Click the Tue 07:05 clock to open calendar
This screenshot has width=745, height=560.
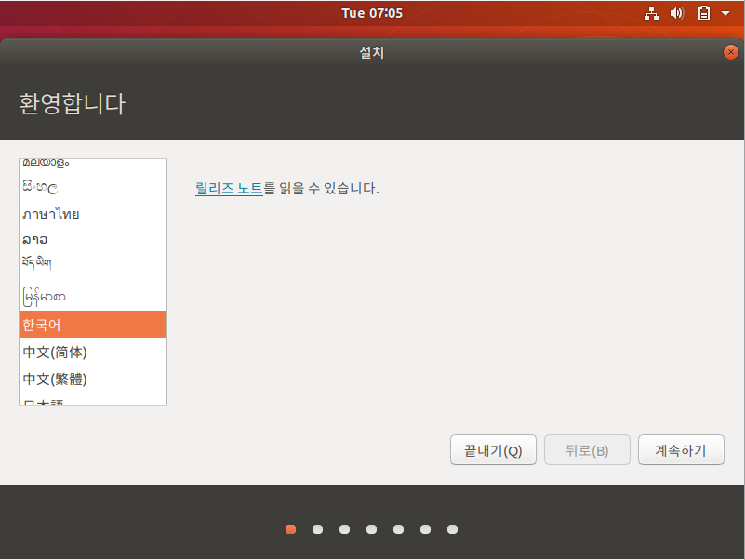pyautogui.click(x=371, y=13)
